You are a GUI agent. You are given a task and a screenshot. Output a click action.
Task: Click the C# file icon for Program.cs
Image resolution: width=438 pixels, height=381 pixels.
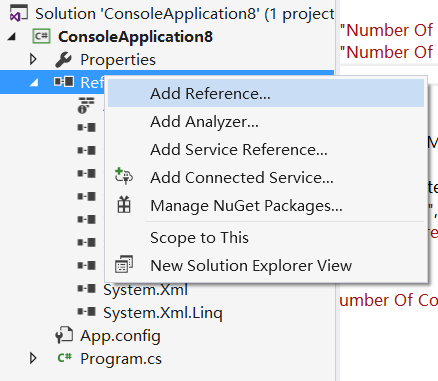pyautogui.click(x=65, y=358)
